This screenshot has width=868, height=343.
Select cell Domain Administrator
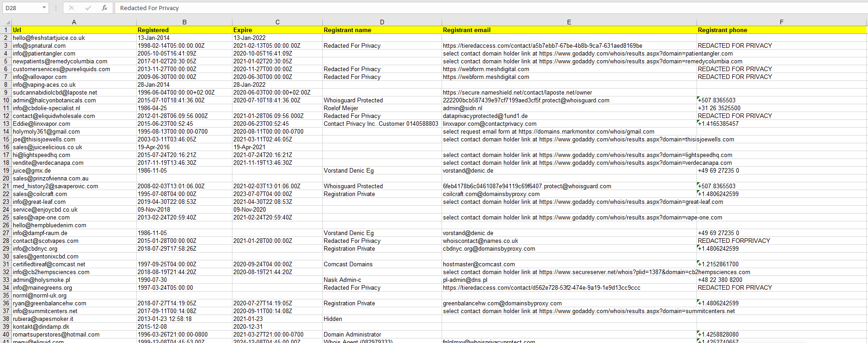[x=382, y=334]
